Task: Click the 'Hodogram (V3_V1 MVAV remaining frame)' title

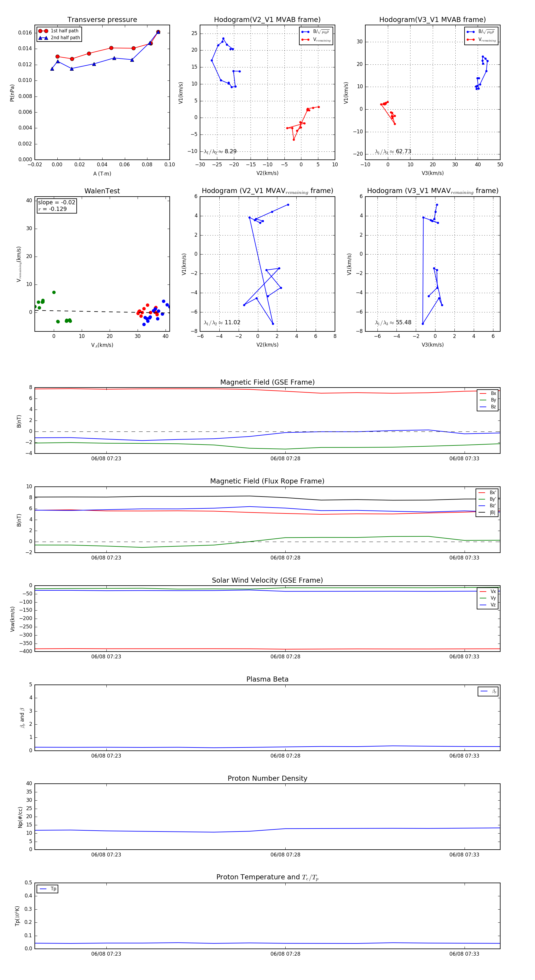Action: pos(432,191)
